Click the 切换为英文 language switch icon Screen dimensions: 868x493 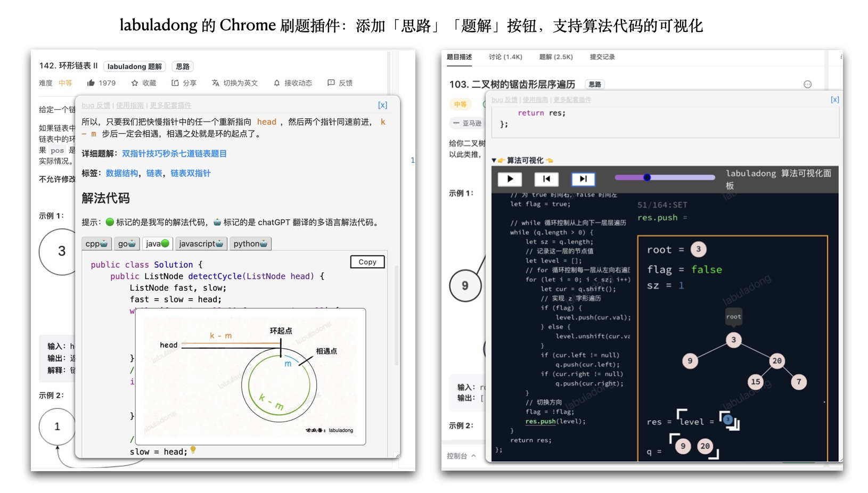pos(215,83)
